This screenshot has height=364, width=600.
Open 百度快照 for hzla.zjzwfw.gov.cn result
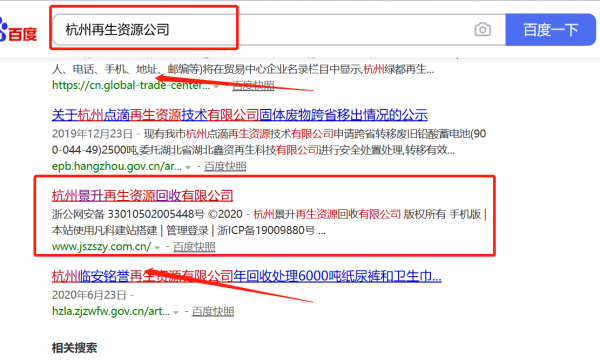tap(213, 312)
